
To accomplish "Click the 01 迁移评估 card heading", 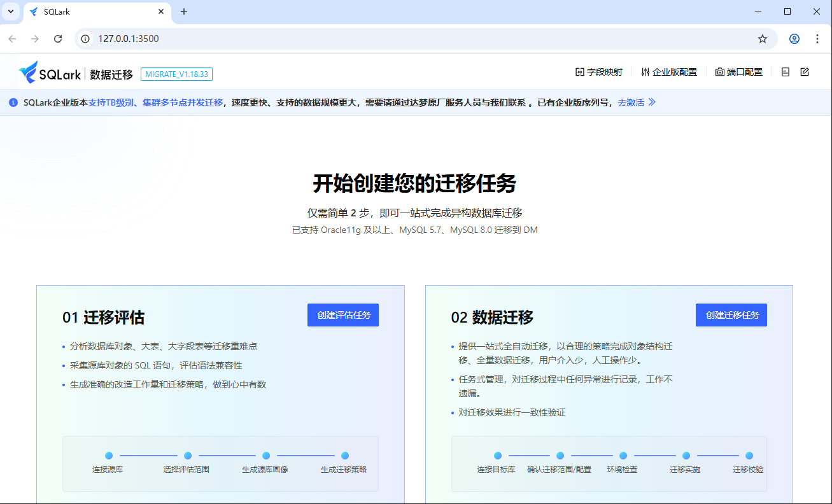I will (103, 317).
